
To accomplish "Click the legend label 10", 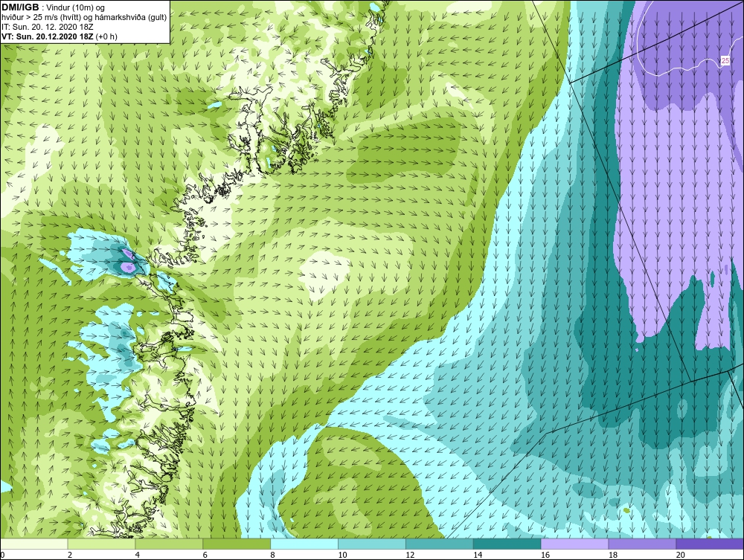I will 342,555.
